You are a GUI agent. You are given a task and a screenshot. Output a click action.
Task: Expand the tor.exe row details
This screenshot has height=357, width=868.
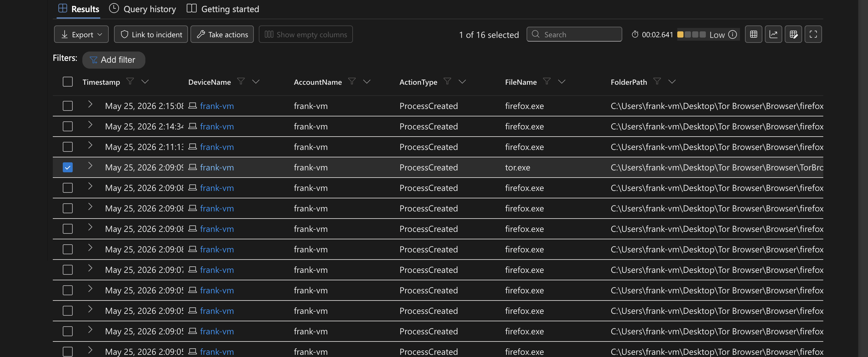pos(90,166)
